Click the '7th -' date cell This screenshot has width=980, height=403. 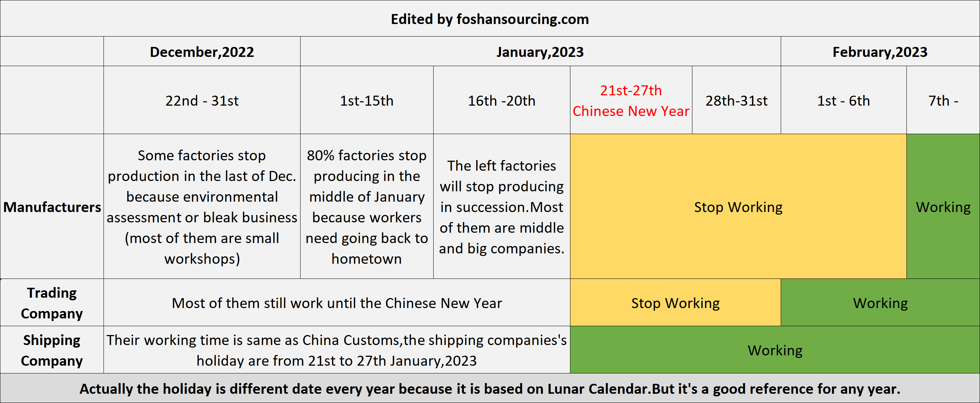point(943,100)
